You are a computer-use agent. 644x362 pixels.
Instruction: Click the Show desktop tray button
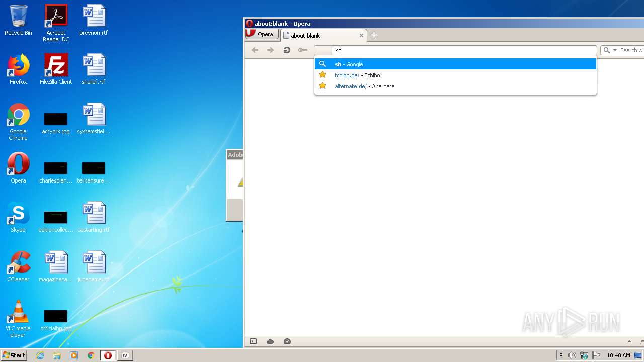click(639, 355)
